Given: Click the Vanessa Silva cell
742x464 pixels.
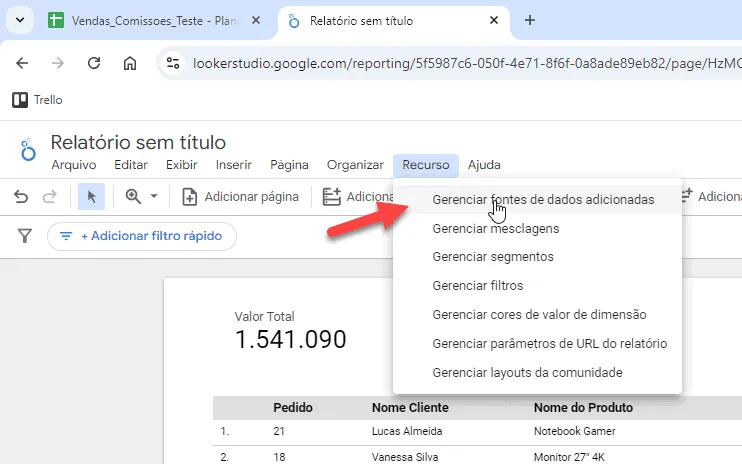Looking at the screenshot, I should point(405,457).
